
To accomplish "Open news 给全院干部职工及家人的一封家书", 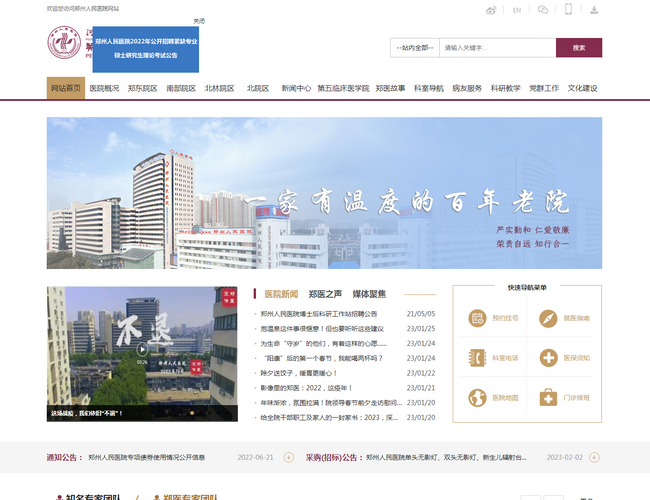I will (x=329, y=417).
